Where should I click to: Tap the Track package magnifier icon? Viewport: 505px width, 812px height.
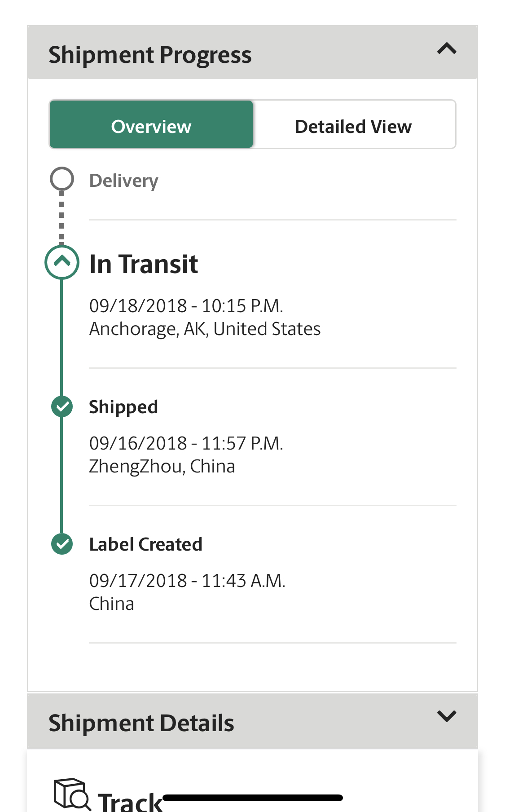tap(72, 794)
